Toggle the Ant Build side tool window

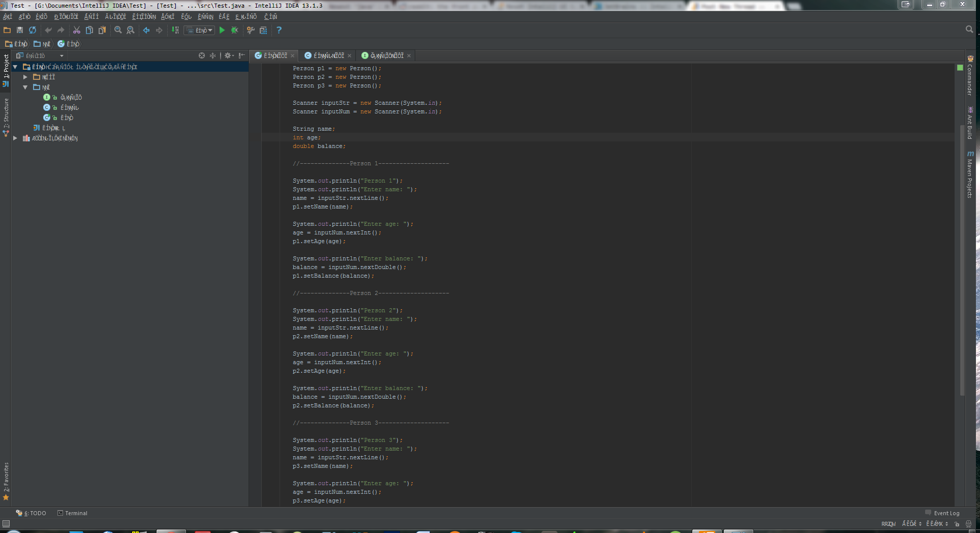tap(970, 123)
